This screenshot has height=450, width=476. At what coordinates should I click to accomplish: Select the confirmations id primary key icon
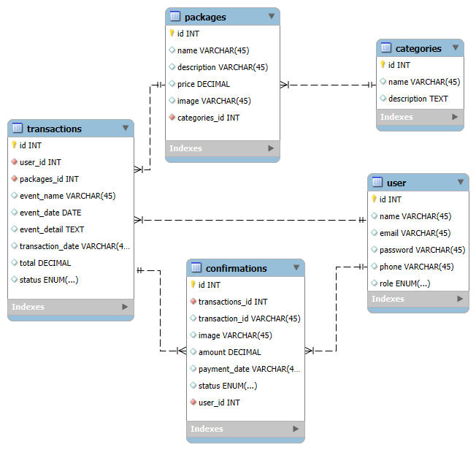[x=193, y=284]
